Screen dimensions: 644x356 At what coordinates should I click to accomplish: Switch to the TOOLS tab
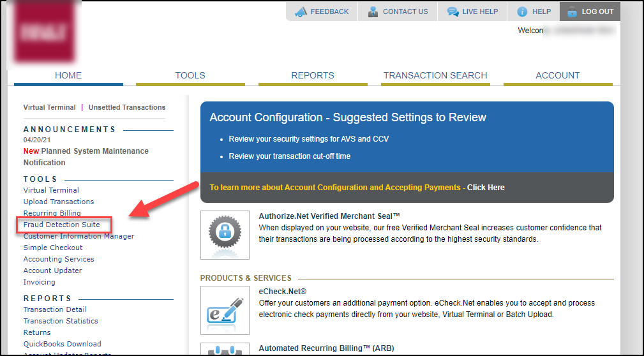click(190, 75)
